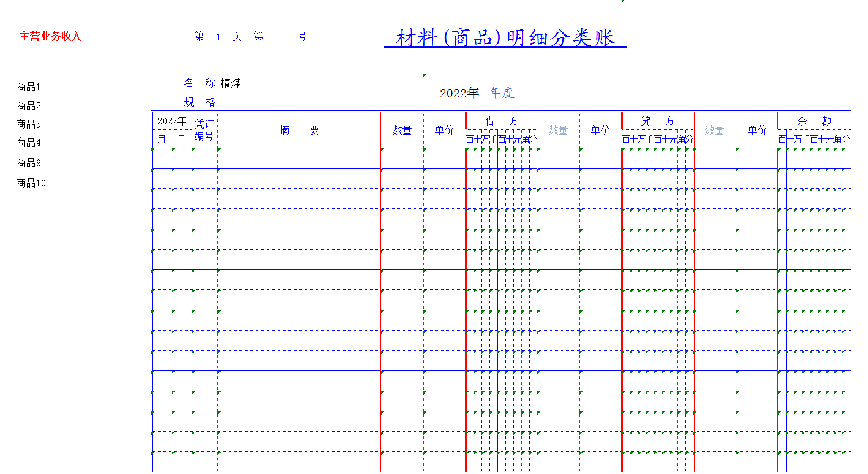868x474 pixels.
Task: Click the 借方 debit section header
Action: (500, 120)
